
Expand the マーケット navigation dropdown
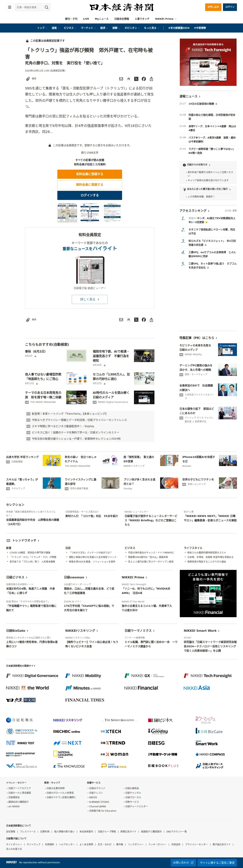(88, 28)
